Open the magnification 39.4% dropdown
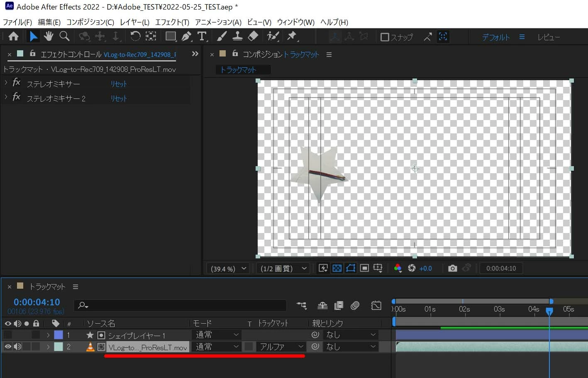Image resolution: width=588 pixels, height=378 pixels. click(x=228, y=268)
